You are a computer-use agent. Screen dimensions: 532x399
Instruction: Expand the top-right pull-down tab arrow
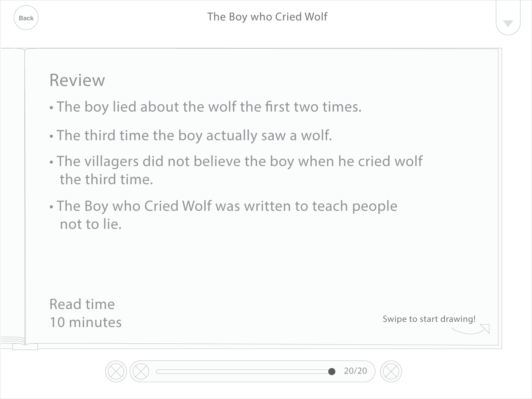pyautogui.click(x=508, y=24)
